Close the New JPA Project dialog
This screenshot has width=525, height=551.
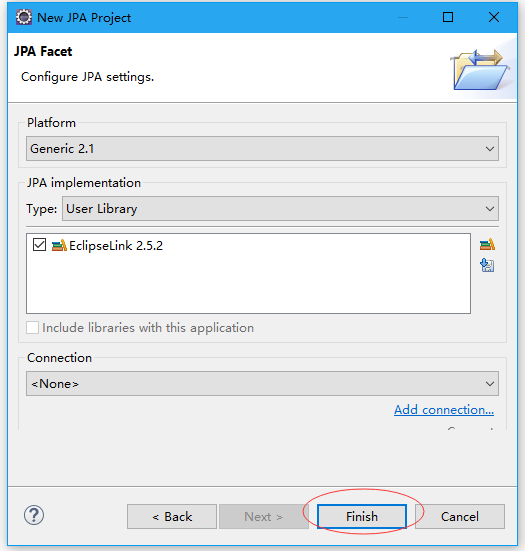[494, 17]
